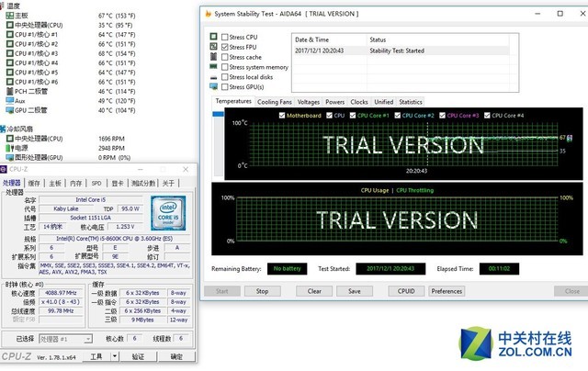Viewport: 588px width, 371px height.
Task: Click the AIDA64 flame icon in title bar
Action: (207, 15)
